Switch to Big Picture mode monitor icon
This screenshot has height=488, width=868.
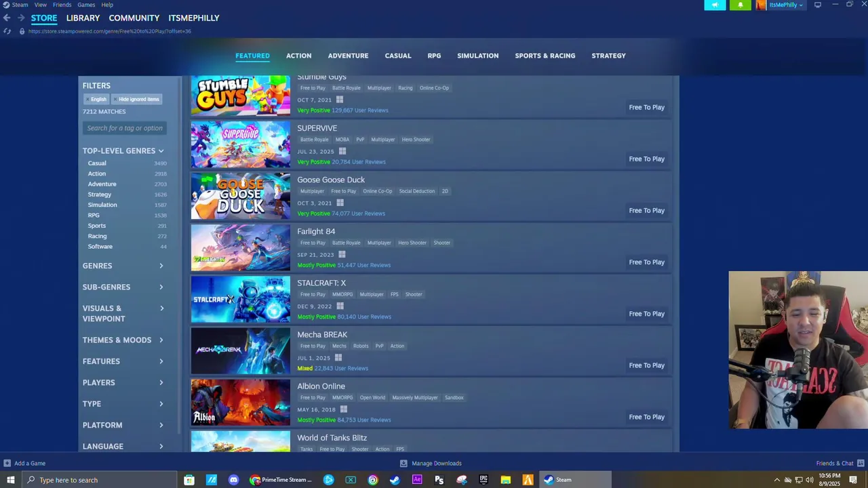(x=818, y=5)
